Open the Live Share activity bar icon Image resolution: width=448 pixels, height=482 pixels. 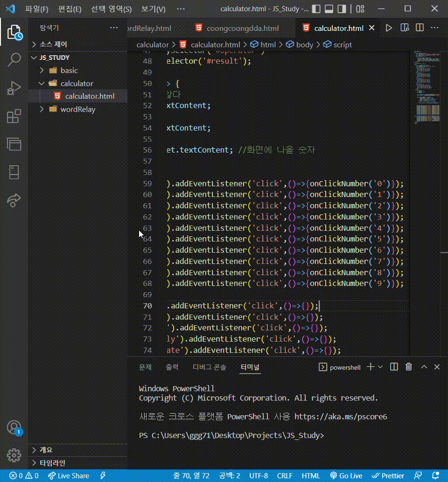pos(14,200)
